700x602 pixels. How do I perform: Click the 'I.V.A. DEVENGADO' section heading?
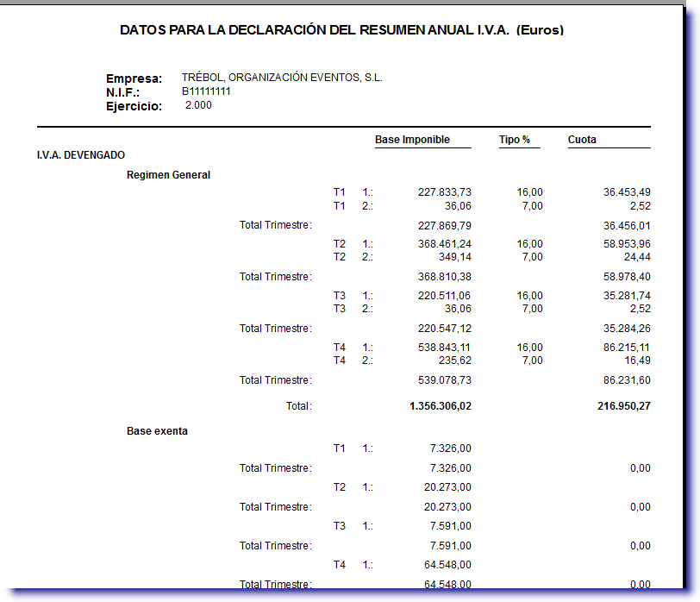pos(81,155)
